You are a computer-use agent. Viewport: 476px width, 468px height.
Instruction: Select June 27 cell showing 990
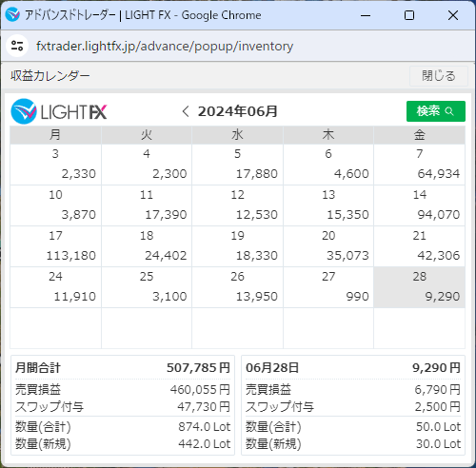[328, 287]
